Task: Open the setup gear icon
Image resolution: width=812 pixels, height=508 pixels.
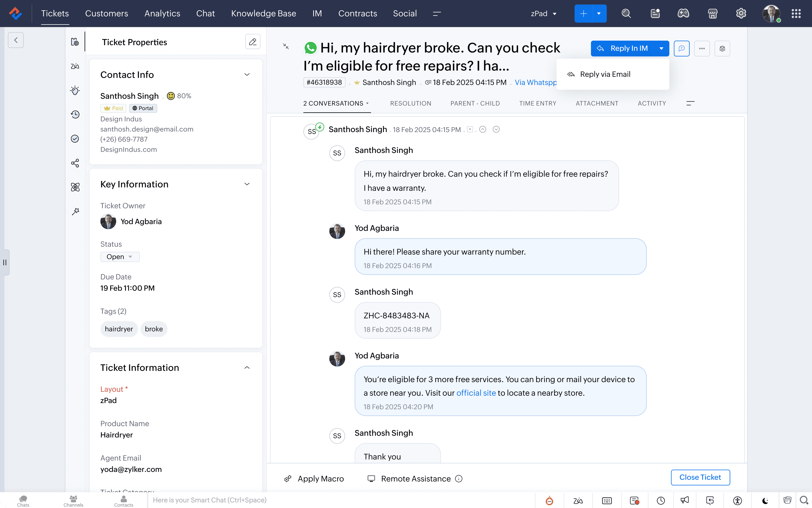Action: [741, 13]
